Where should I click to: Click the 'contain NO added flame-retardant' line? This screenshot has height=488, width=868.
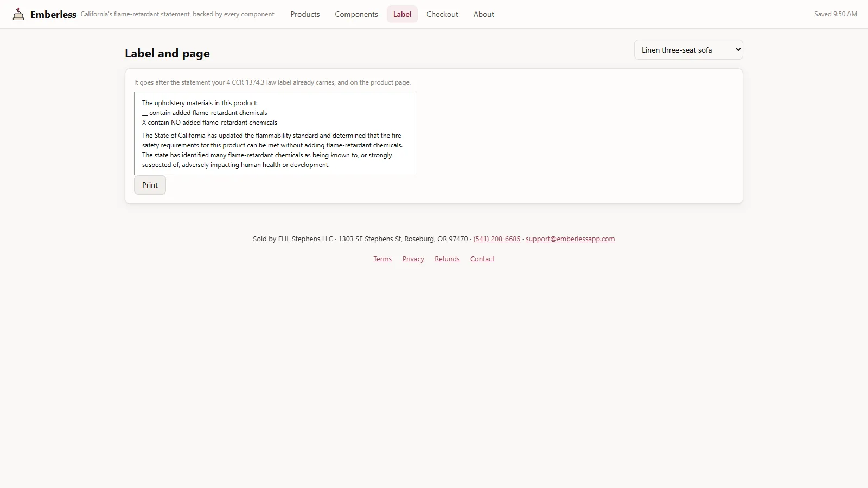pyautogui.click(x=209, y=123)
